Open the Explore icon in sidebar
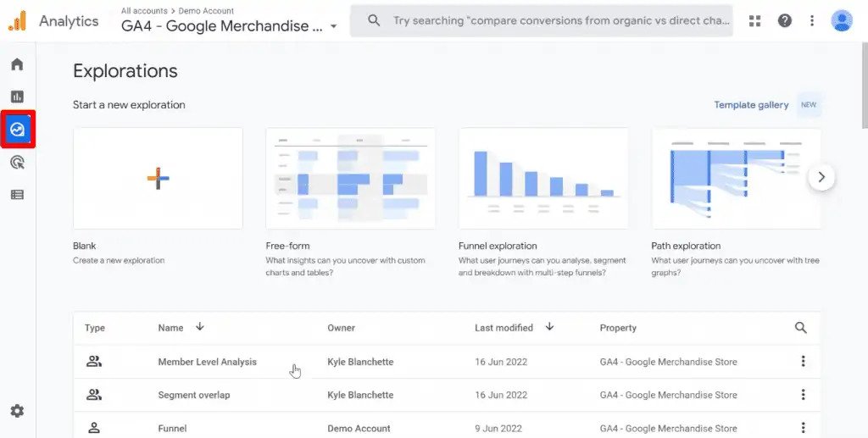Screen dimensions: 868x438 (x=18, y=130)
